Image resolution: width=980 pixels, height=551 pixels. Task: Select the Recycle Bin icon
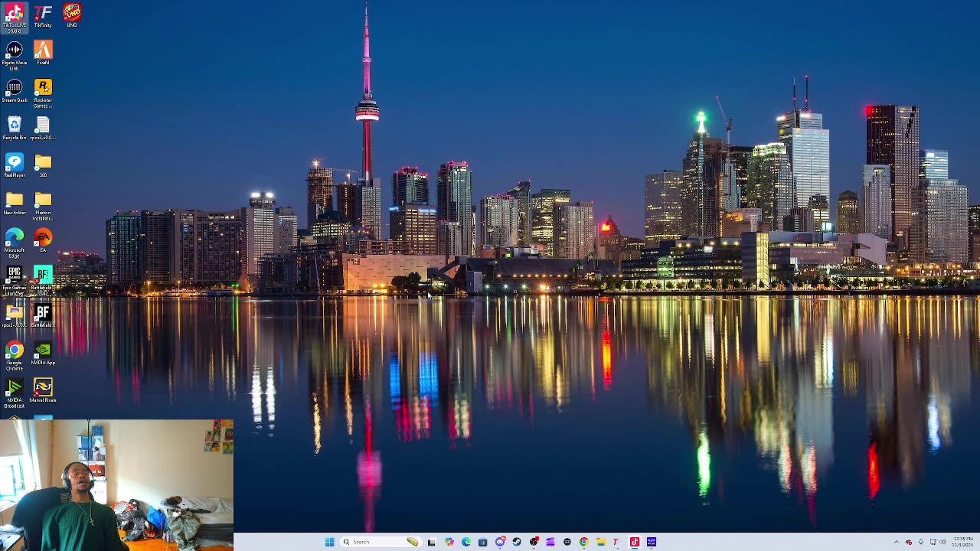pyautogui.click(x=14, y=129)
